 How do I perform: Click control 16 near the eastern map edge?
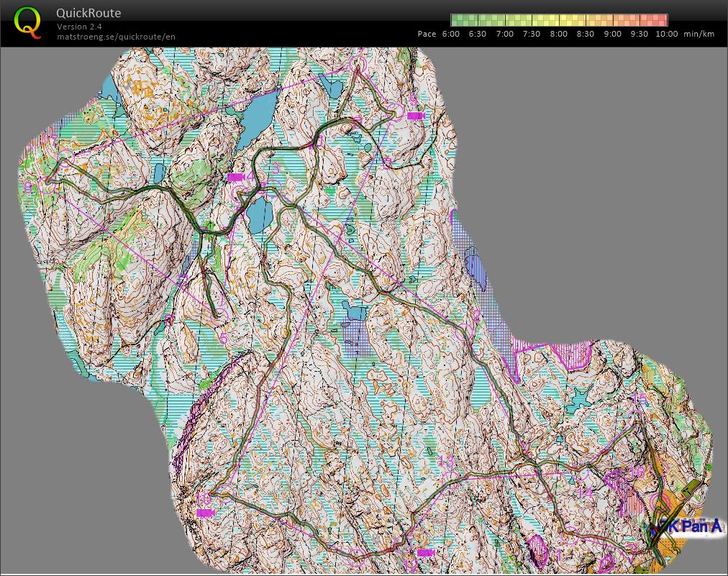[x=637, y=472]
